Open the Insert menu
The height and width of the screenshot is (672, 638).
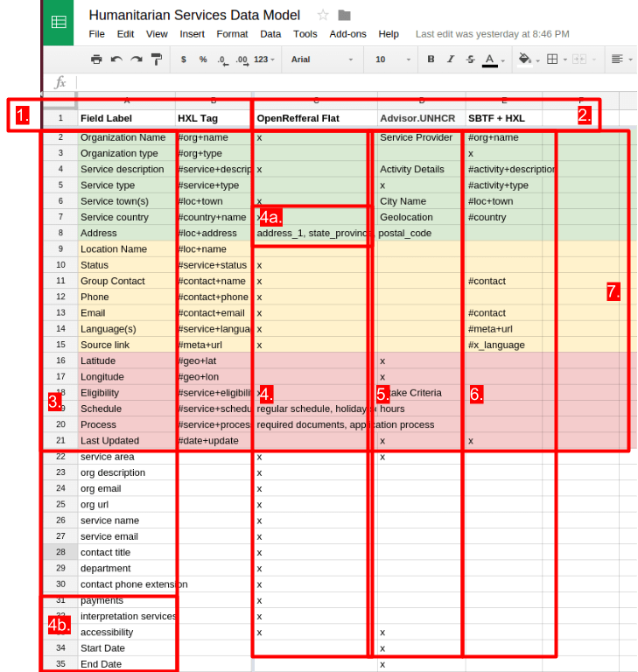[x=192, y=34]
